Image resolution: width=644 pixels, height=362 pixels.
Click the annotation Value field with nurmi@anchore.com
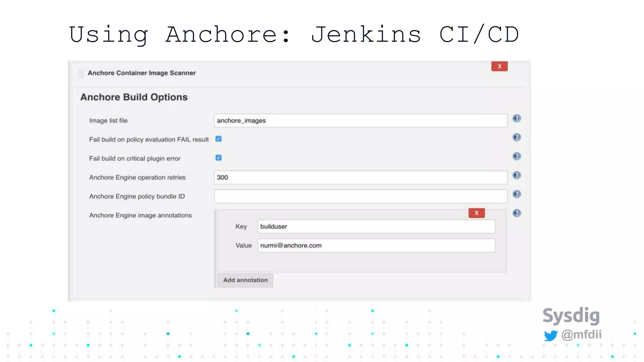(376, 245)
